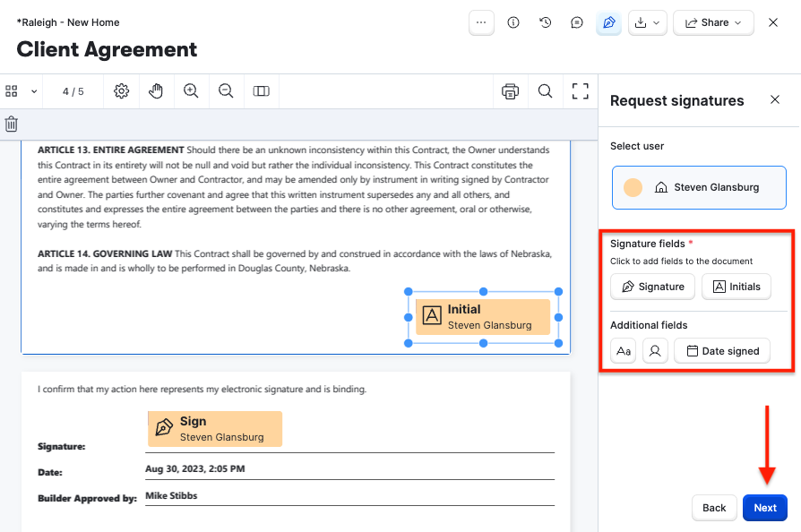Add an Initials field
This screenshot has height=532, width=801.
click(x=736, y=287)
